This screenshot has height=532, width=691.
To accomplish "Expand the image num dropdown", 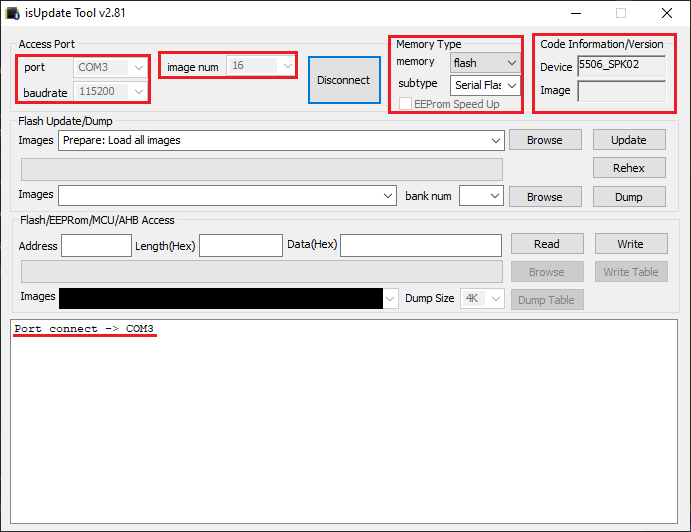I will [260, 66].
